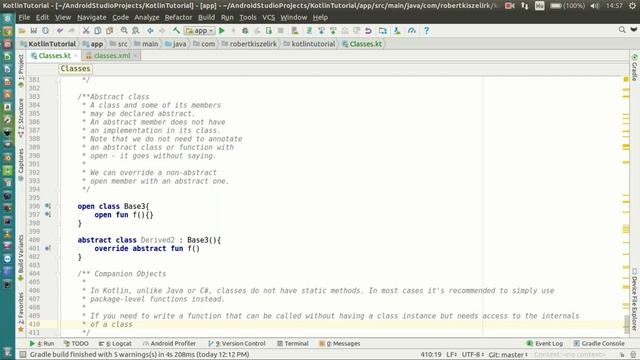Open the Navigate menu
The width and height of the screenshot is (640, 360).
tap(91, 17)
